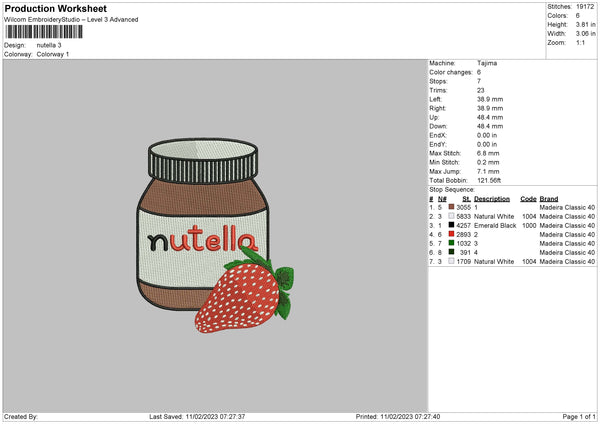Click the 'Last Saved: 11/02/2023 07:27:37' footer

[x=197, y=417]
